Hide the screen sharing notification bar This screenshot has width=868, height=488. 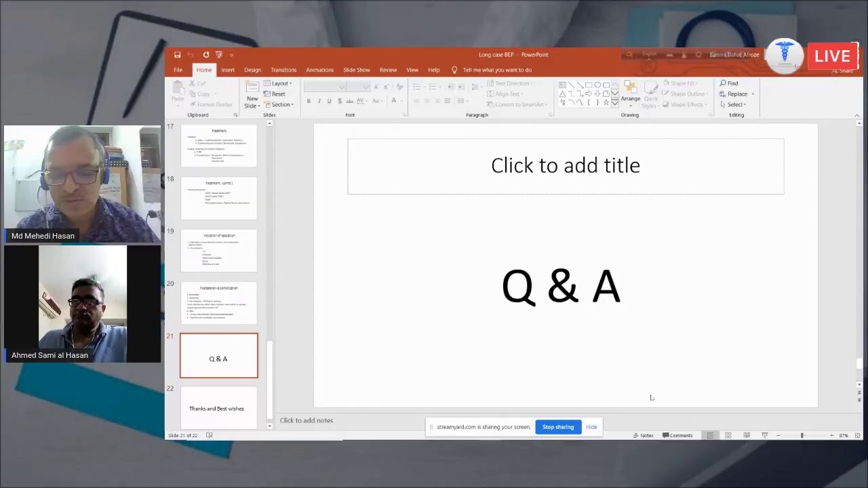click(591, 427)
